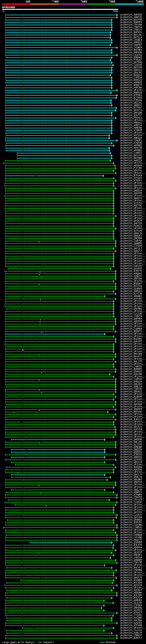Click hit label UniRef100_Q29IM3
146x644 pixels.
[x=131, y=459]
